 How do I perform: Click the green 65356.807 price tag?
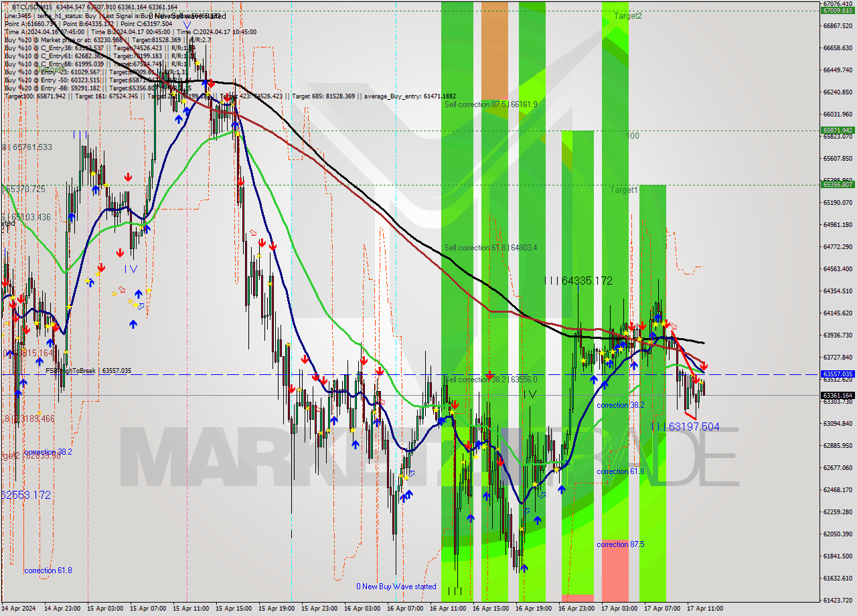838,184
